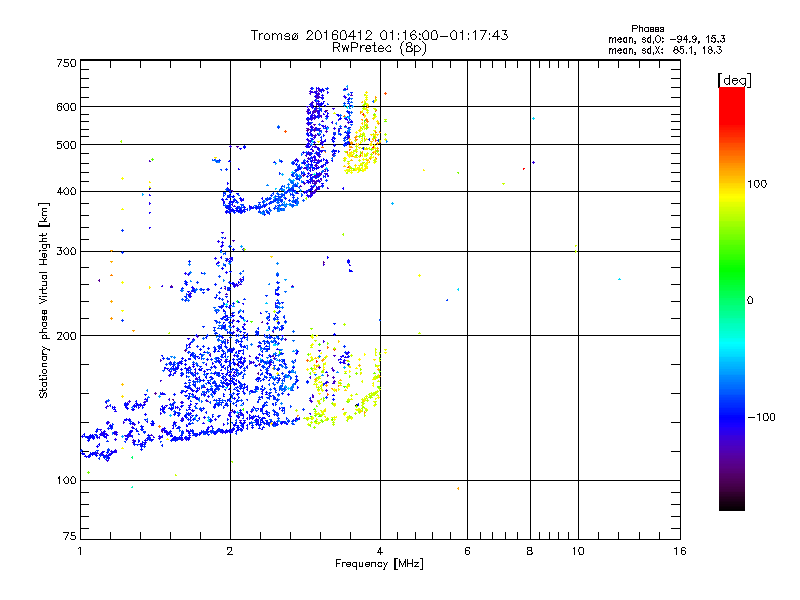Click the x-axis tick label '4'
Image resolution: width=800 pixels, height=600 pixels.
point(380,551)
